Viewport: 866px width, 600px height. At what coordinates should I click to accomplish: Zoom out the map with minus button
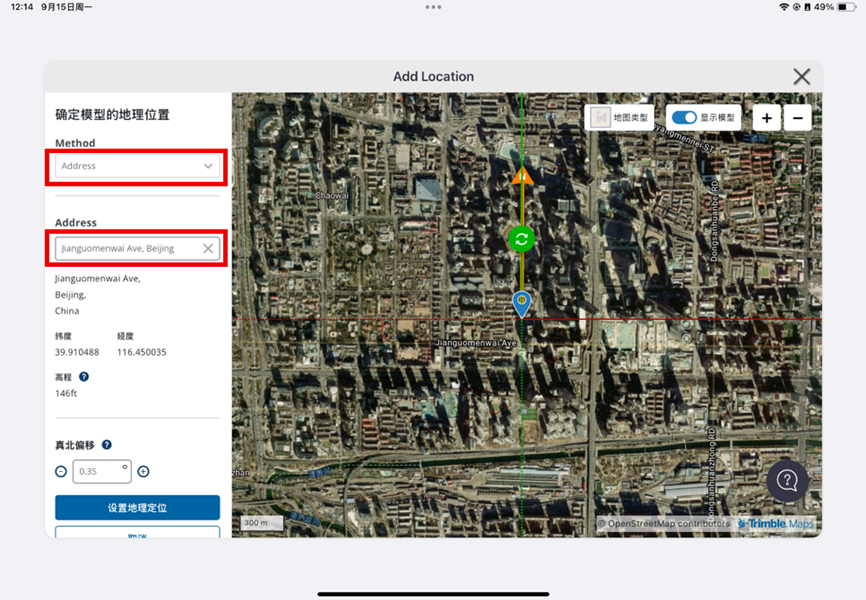click(798, 118)
